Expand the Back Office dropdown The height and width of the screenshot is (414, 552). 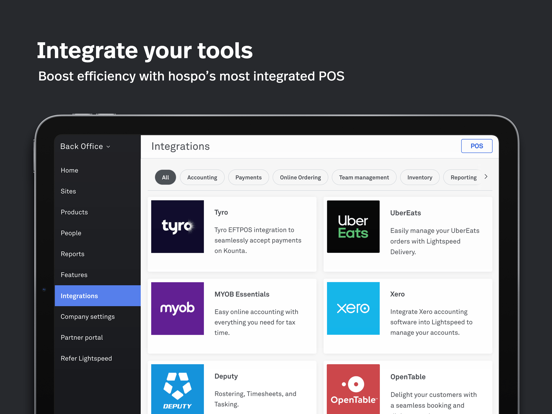[x=85, y=146]
